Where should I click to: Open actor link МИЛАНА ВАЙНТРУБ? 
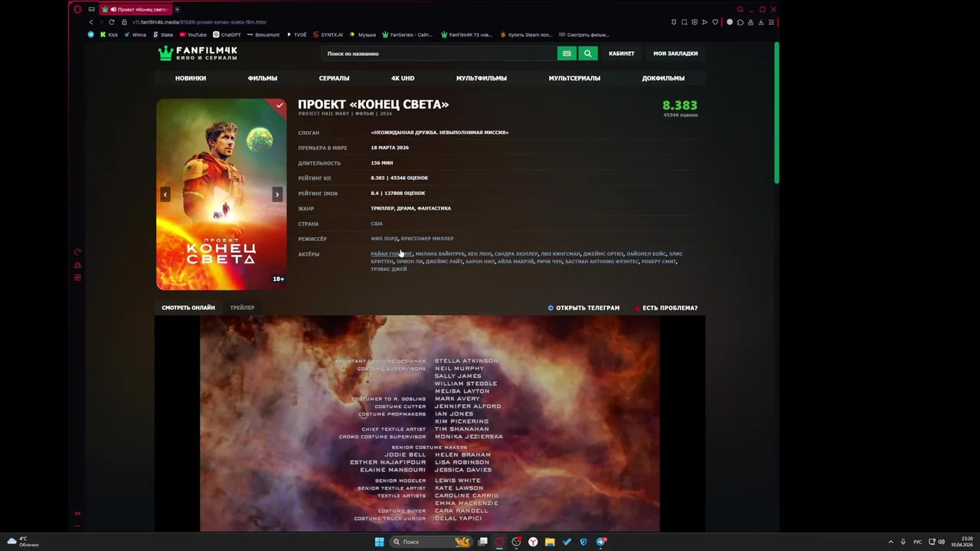(x=440, y=254)
